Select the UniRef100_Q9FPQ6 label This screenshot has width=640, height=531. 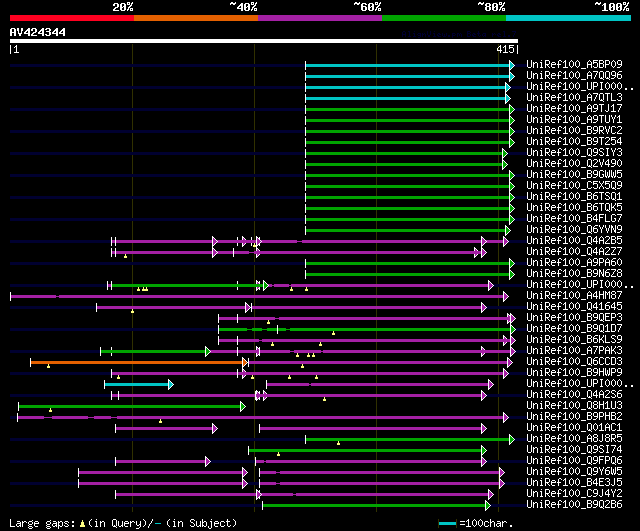coord(574,461)
